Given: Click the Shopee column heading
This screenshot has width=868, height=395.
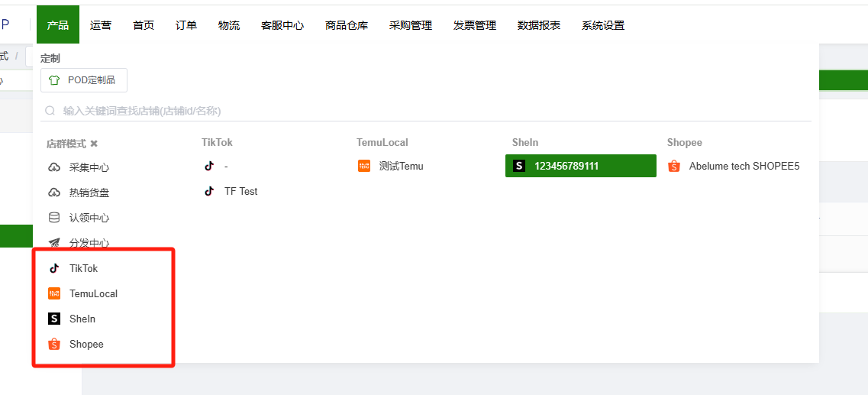Looking at the screenshot, I should pyautogui.click(x=684, y=142).
